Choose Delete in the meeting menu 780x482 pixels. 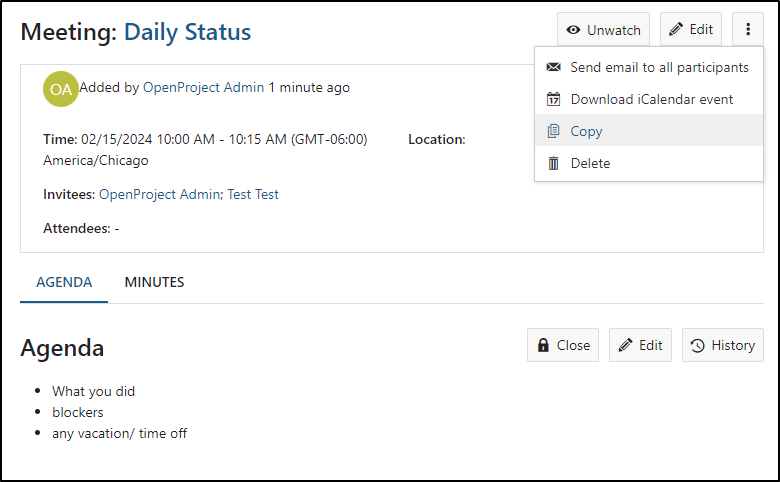(x=649, y=163)
